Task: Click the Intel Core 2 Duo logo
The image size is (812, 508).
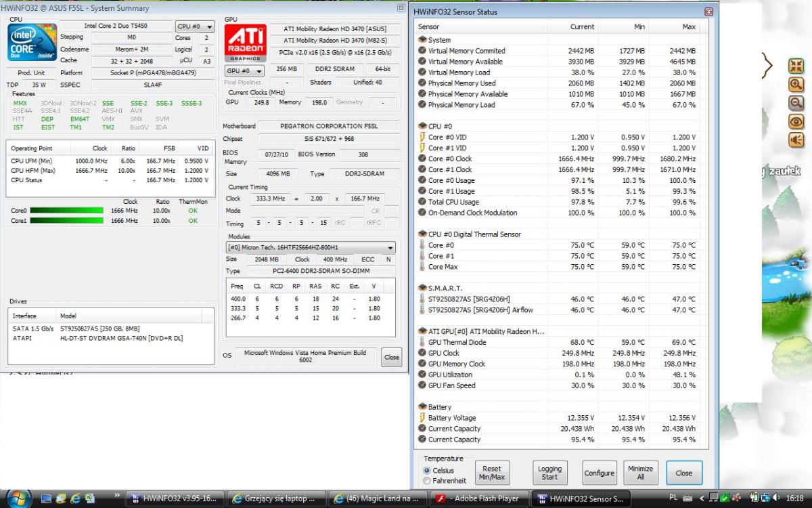Action: [x=32, y=43]
